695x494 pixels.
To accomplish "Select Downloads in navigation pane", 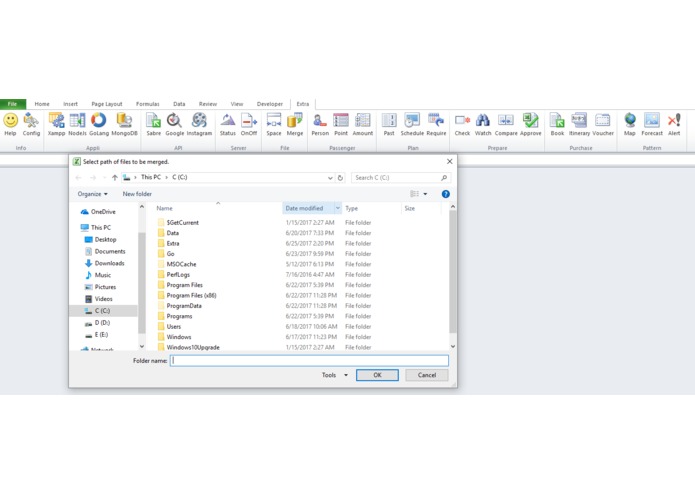I will tap(105, 263).
